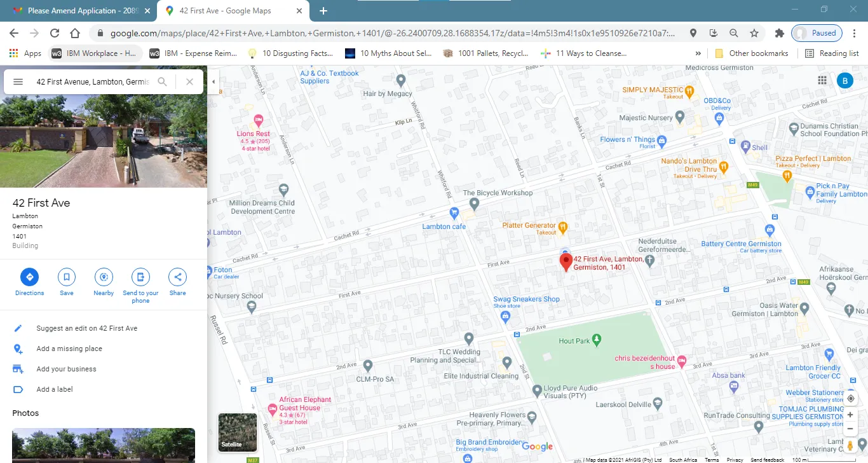Open IBM Workplace bookmark
The height and width of the screenshot is (463, 868).
(94, 53)
